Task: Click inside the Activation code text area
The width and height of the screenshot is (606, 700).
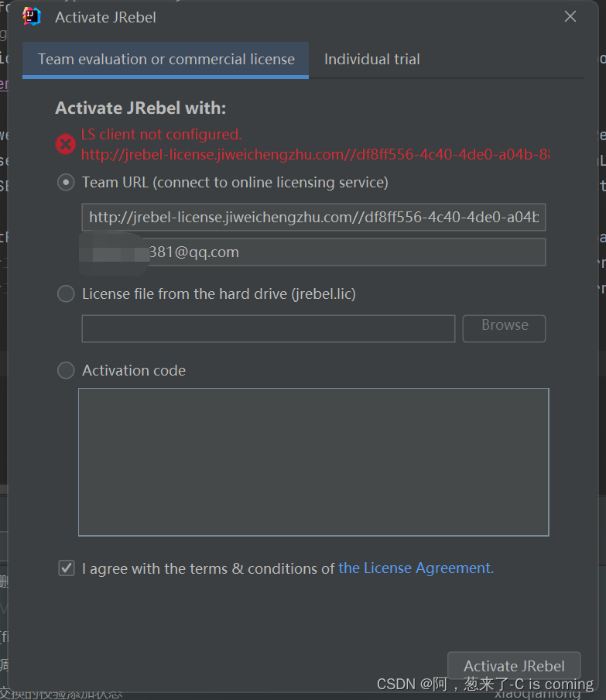Action: tap(313, 462)
